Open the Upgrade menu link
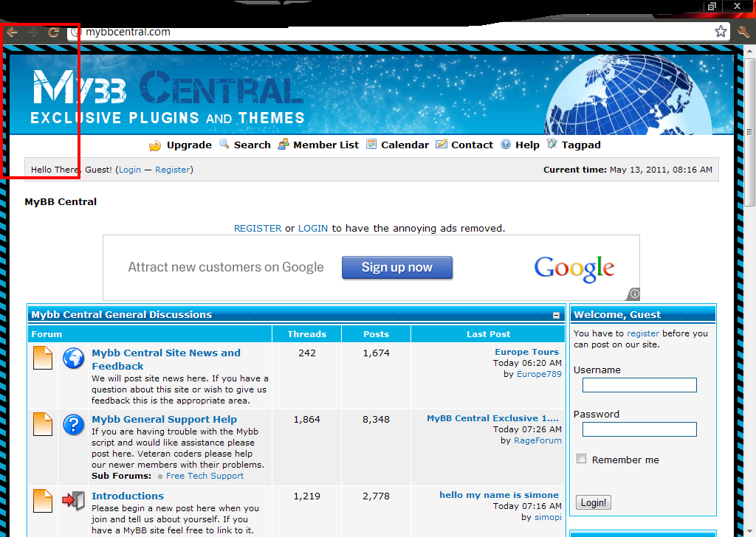The image size is (756, 537). (189, 145)
